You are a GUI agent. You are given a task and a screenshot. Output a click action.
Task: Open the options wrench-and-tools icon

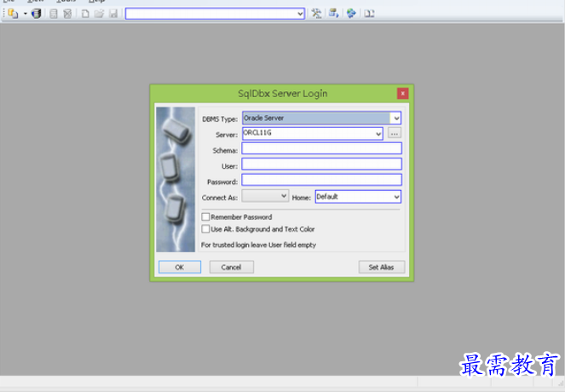coord(316,14)
